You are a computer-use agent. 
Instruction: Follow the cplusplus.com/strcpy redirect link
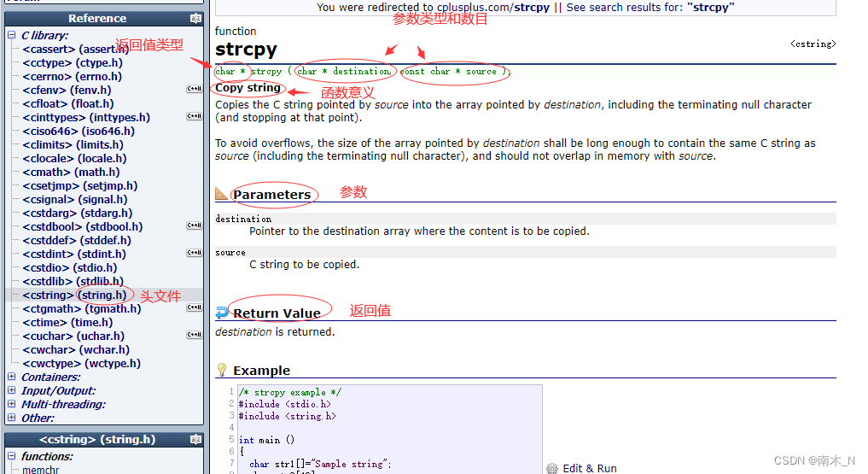(493, 7)
